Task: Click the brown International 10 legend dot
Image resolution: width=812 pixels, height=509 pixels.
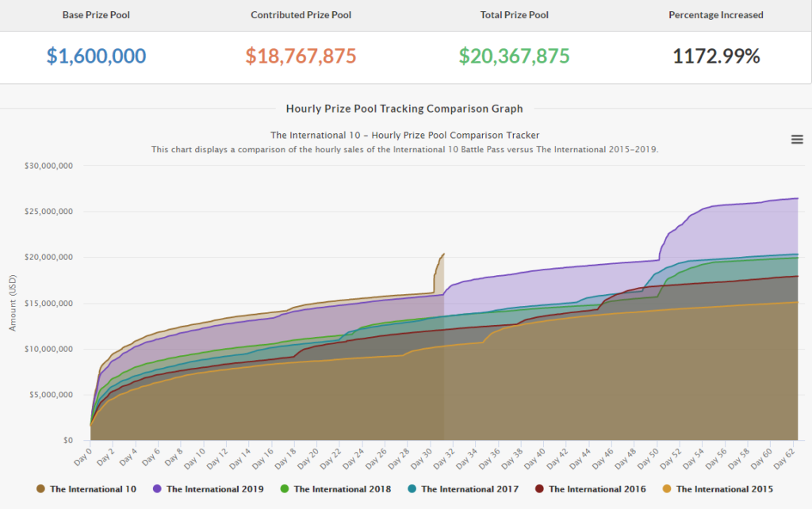Action: click(x=40, y=489)
